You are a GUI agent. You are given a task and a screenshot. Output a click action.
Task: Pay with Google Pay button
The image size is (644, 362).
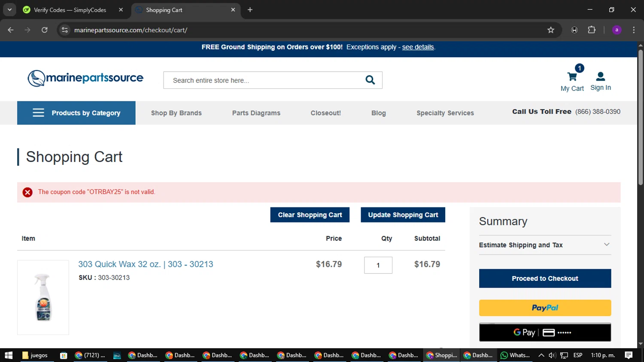click(x=545, y=332)
